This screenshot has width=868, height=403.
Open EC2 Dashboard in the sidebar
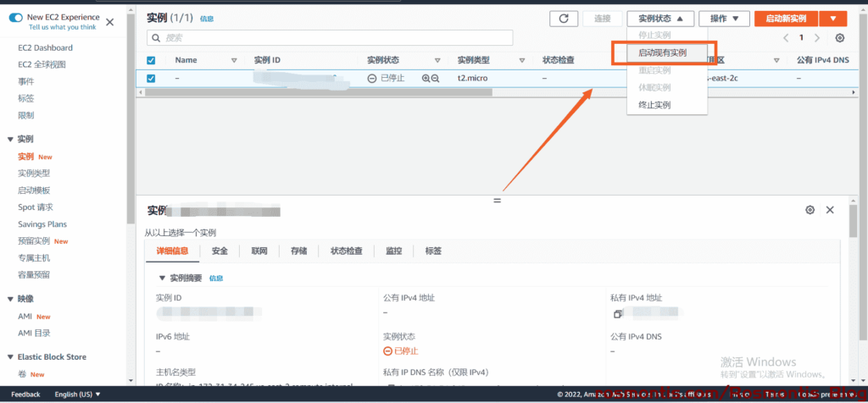pos(45,48)
